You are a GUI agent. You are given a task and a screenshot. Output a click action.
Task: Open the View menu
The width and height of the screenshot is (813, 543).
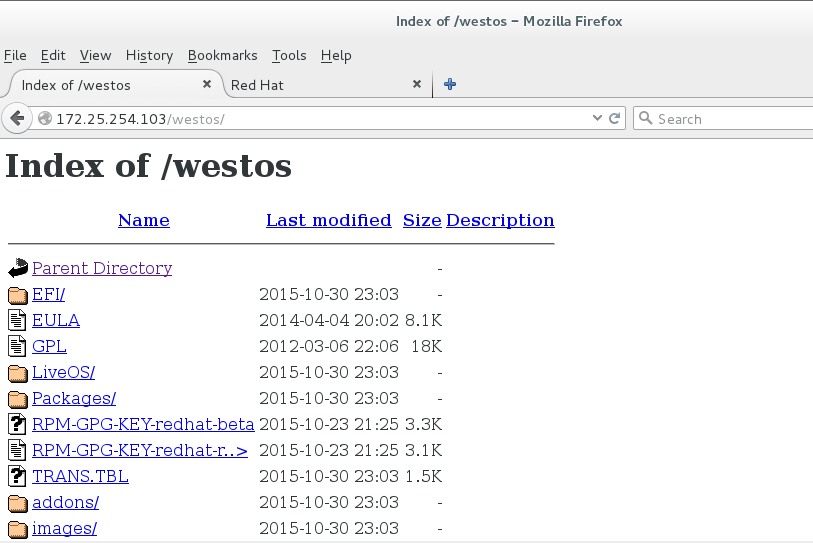click(95, 55)
